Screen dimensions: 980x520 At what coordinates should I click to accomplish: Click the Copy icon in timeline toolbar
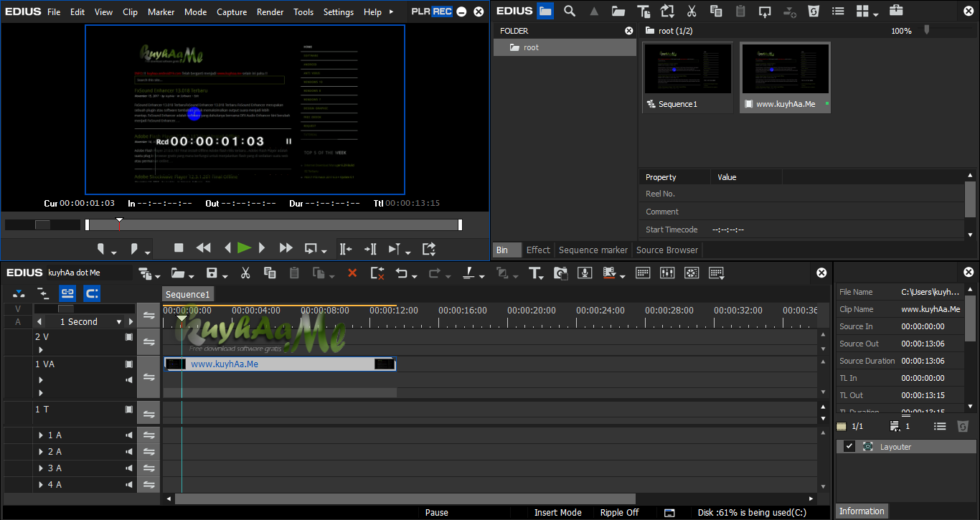click(270, 273)
